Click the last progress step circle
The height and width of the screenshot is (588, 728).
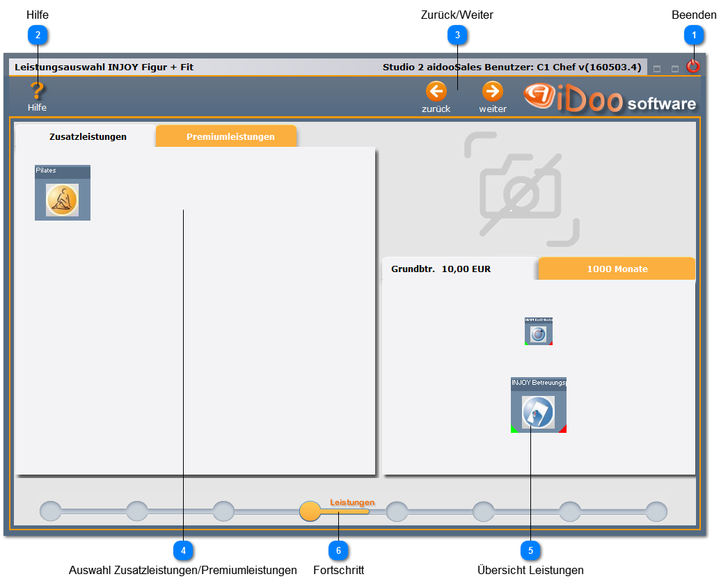(656, 511)
